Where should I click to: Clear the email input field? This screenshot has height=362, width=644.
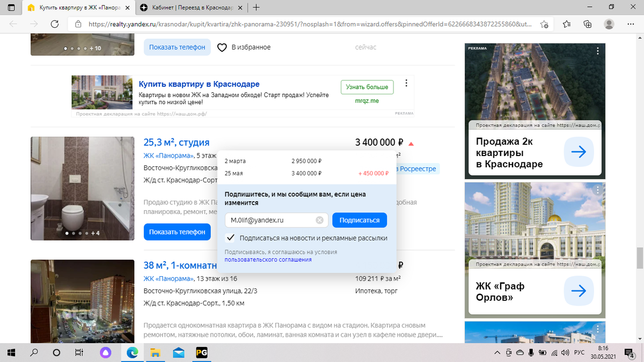point(319,220)
